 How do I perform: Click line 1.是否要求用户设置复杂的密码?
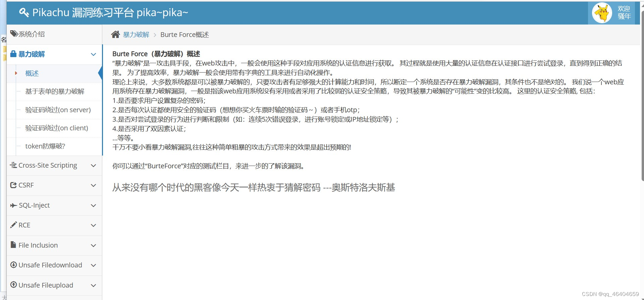[159, 100]
